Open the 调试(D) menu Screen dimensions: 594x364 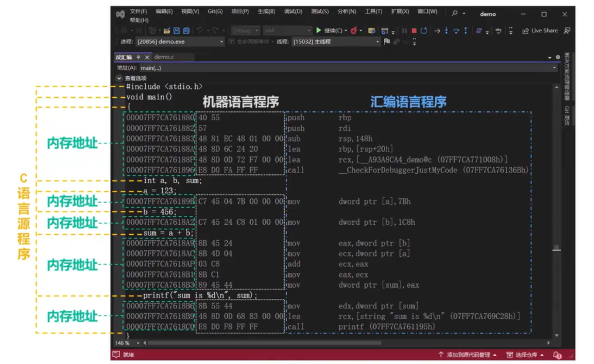(293, 11)
